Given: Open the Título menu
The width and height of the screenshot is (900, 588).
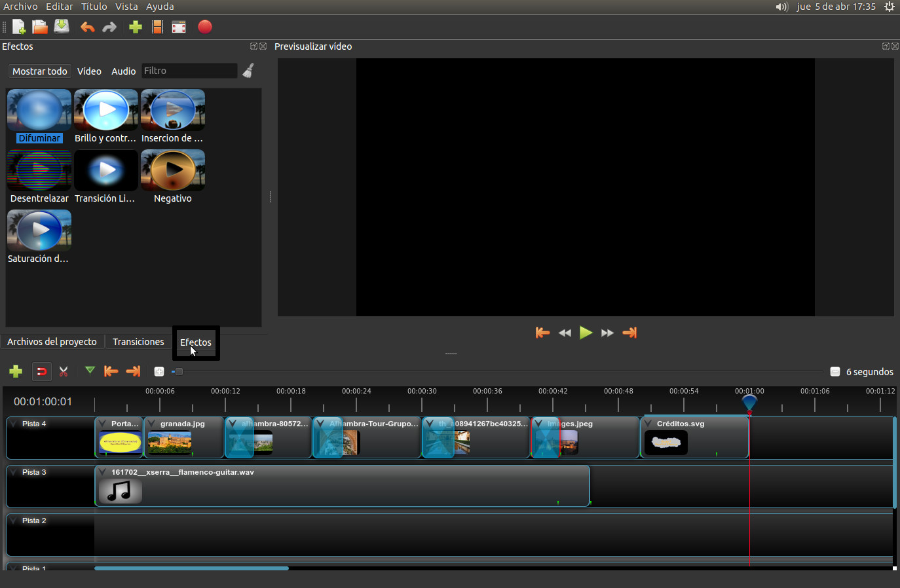Looking at the screenshot, I should pos(94,7).
